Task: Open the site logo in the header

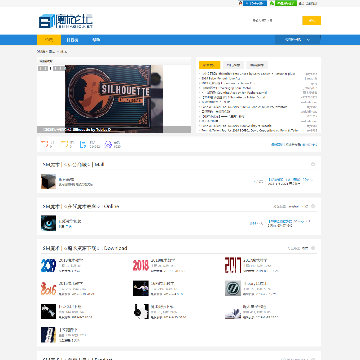Action: (x=66, y=21)
